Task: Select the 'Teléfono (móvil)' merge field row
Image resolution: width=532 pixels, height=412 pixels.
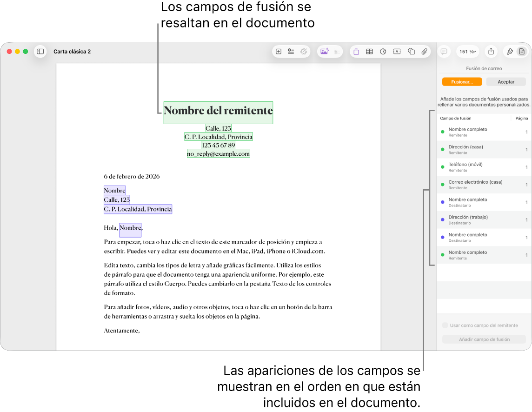Action: (484, 167)
